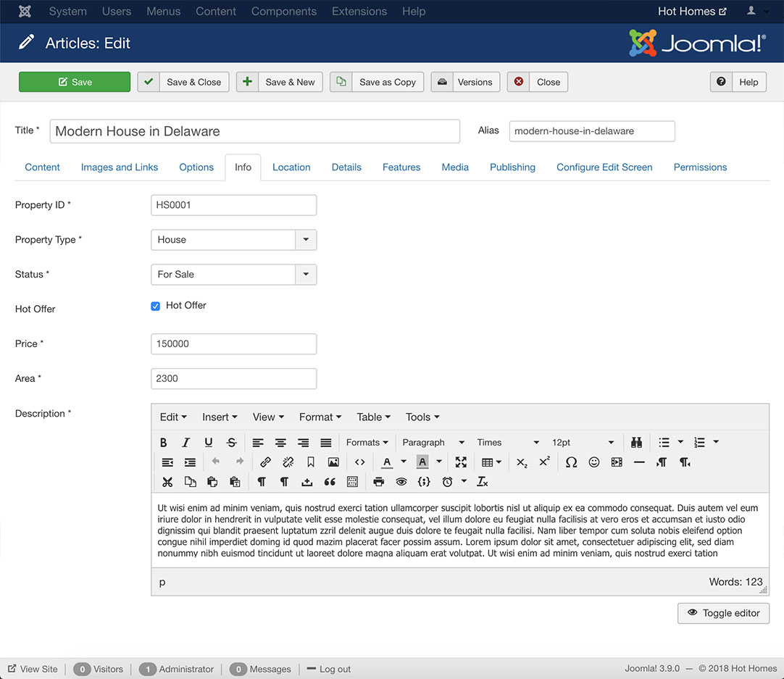Click the Title input field
784x679 pixels.
(254, 131)
